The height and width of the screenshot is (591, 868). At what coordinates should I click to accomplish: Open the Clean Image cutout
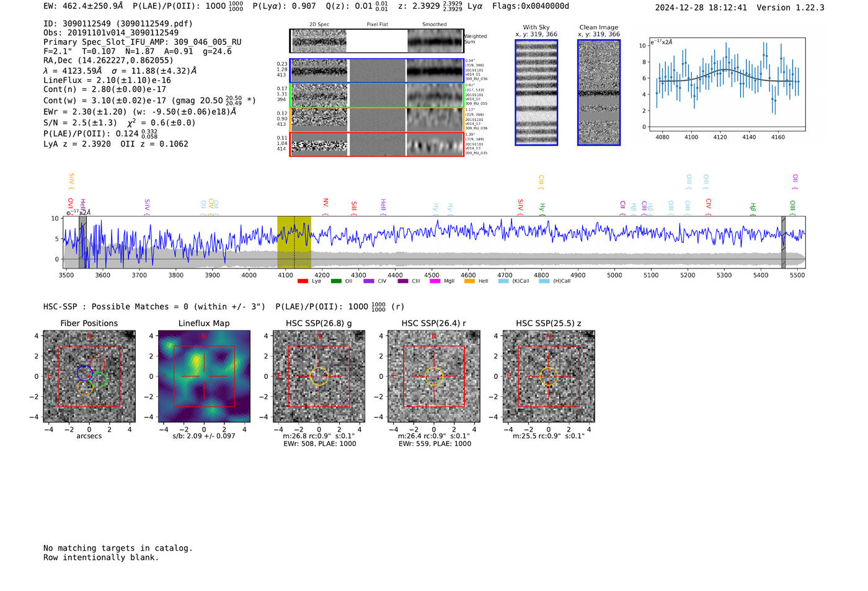(x=599, y=92)
